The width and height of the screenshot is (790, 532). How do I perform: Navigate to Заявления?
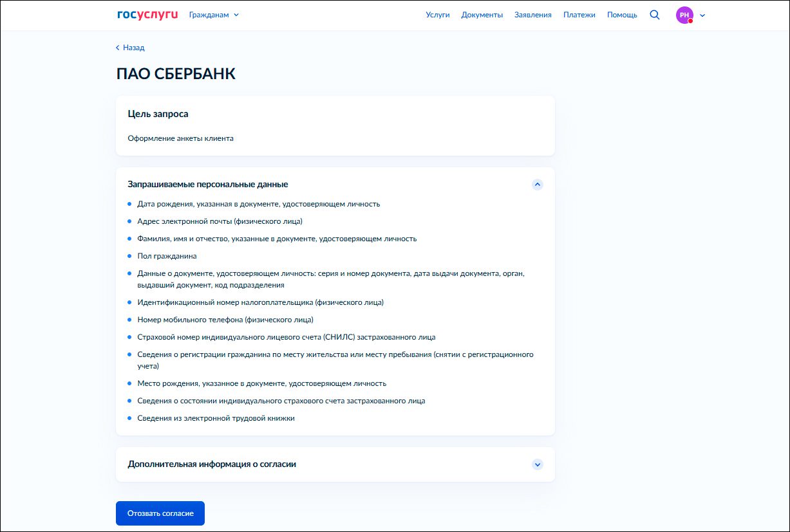[x=533, y=15]
